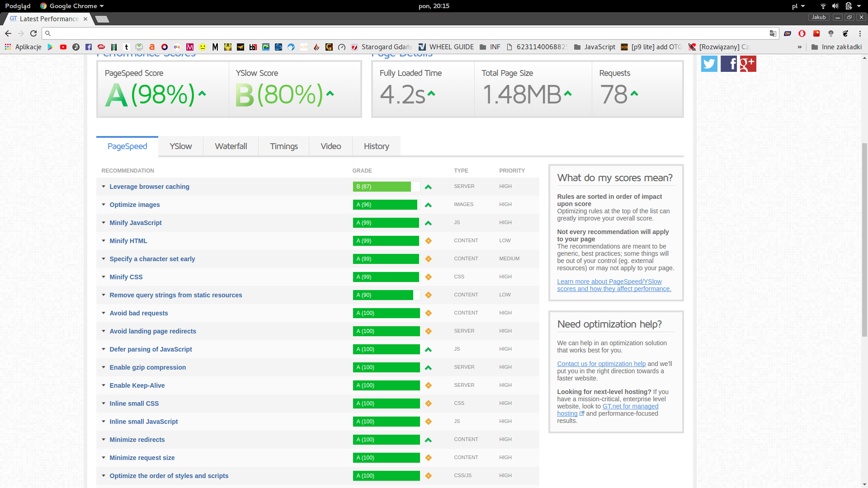This screenshot has width=868, height=488.
Task: Click the browser back arrow
Action: click(x=8, y=33)
